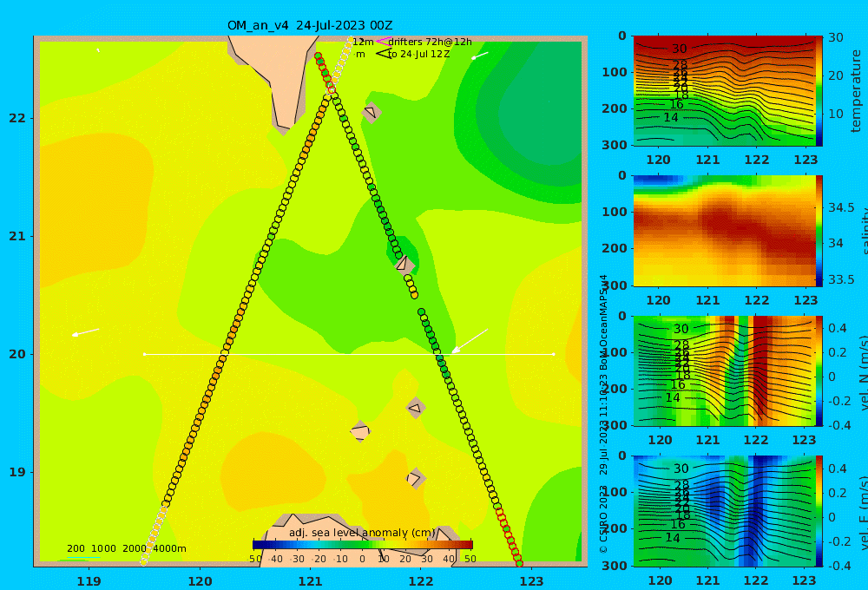Click the temperature colorbar
Screen dimensions: 868x590
coord(819,91)
